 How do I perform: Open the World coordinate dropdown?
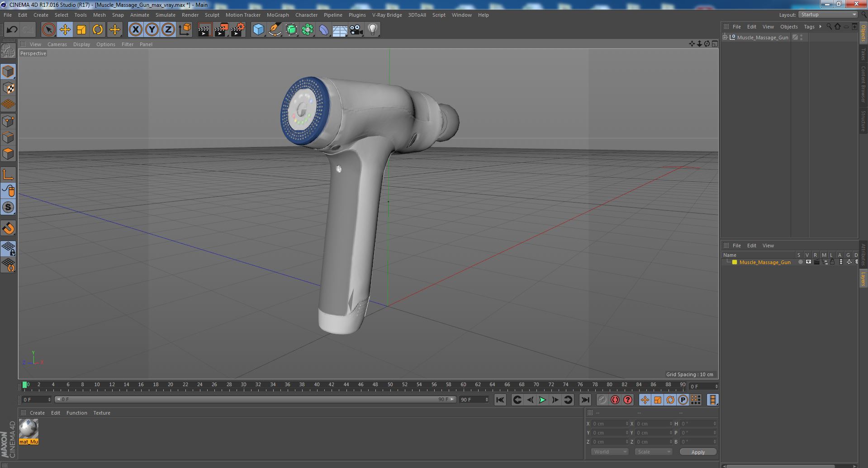pyautogui.click(x=609, y=452)
